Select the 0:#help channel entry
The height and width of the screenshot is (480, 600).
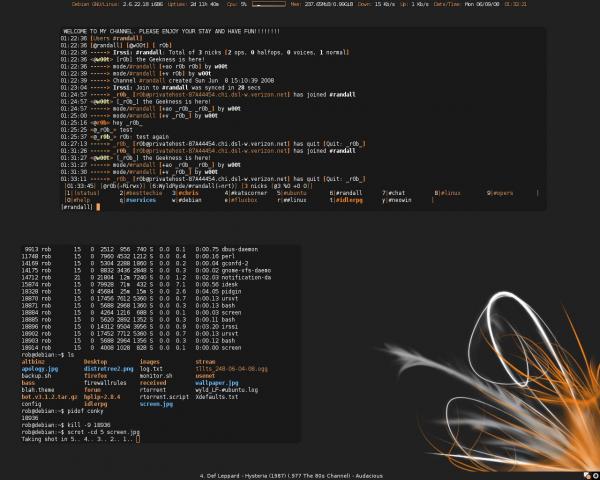78,200
